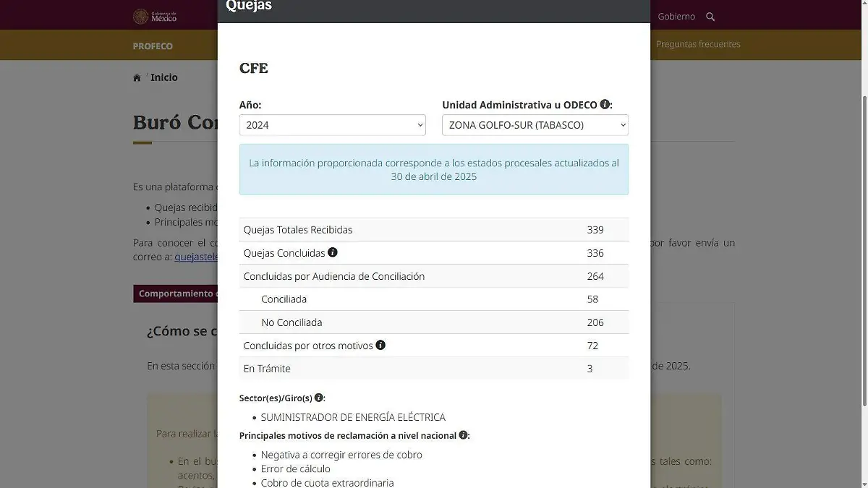Click the En Trámite table row
Viewport: 868px width, 488px height.
click(x=433, y=369)
